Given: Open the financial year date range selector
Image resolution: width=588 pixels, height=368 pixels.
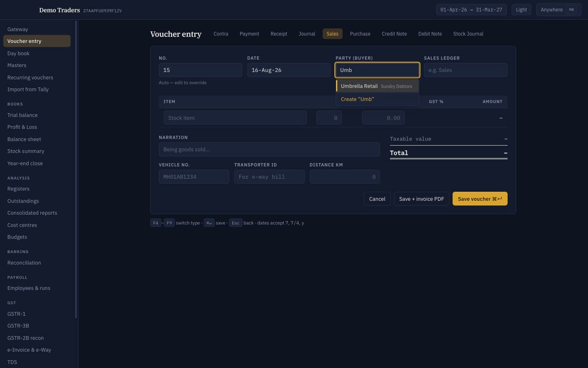Looking at the screenshot, I should [x=471, y=10].
